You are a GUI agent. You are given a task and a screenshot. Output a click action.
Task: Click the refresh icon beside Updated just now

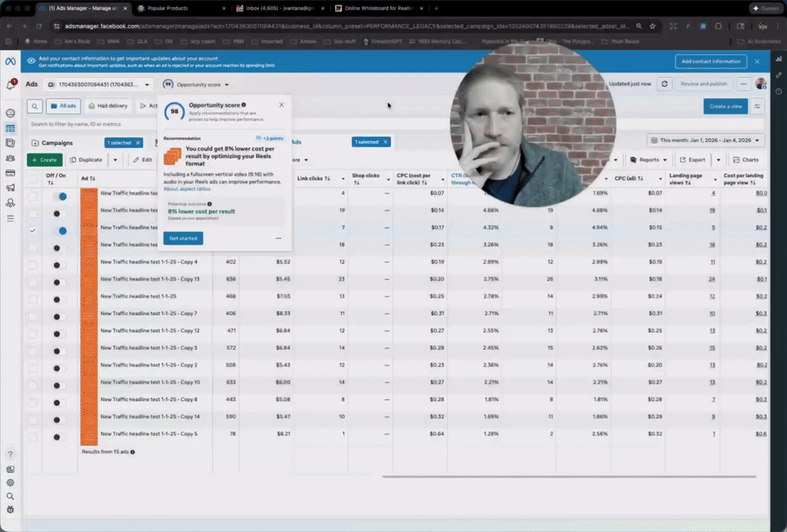(665, 84)
